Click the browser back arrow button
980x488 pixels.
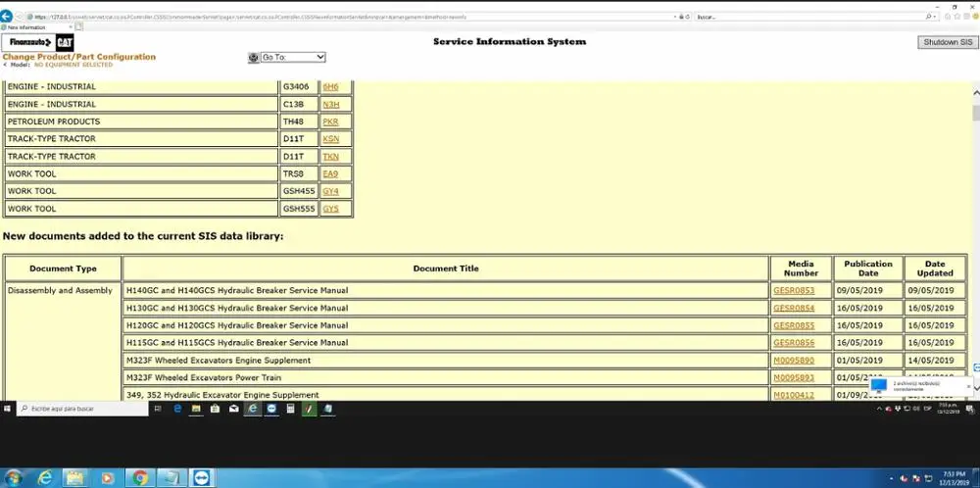coord(6,17)
